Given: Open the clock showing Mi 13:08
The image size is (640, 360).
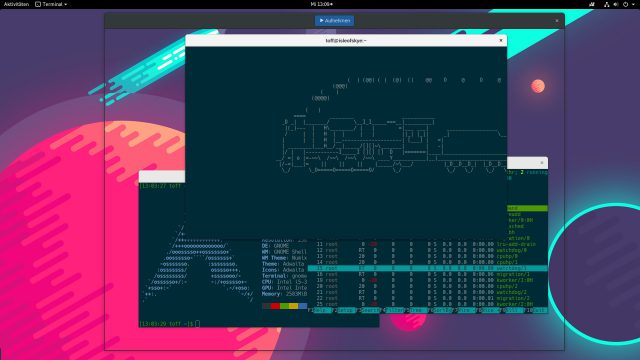Looking at the screenshot, I should tap(322, 4).
